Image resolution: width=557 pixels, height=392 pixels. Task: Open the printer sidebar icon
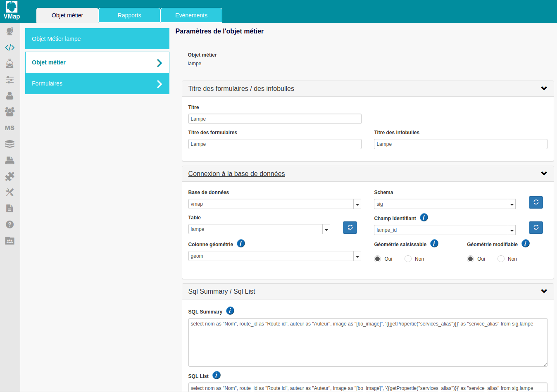pyautogui.click(x=10, y=160)
